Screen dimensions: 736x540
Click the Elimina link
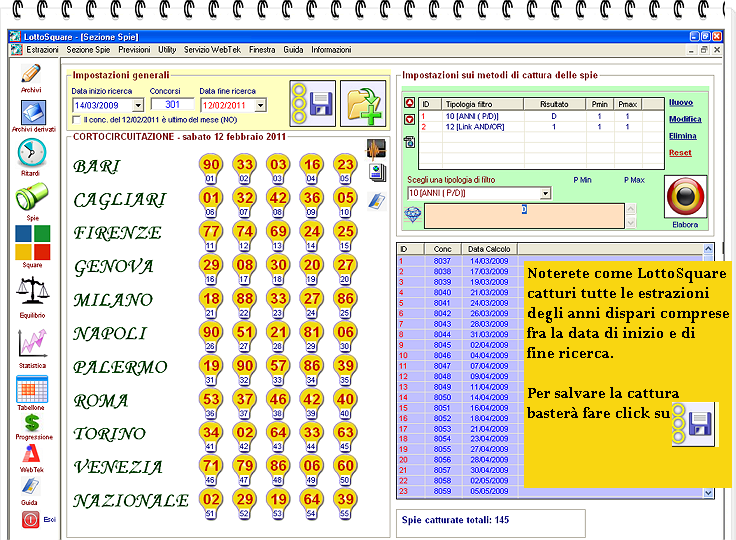point(682,136)
